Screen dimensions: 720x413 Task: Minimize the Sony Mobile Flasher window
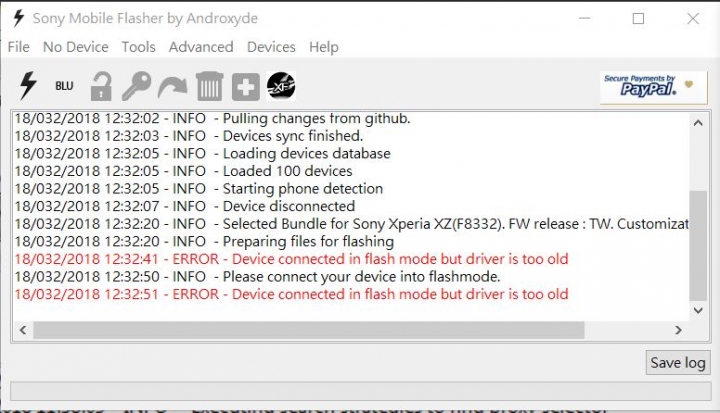coord(584,18)
